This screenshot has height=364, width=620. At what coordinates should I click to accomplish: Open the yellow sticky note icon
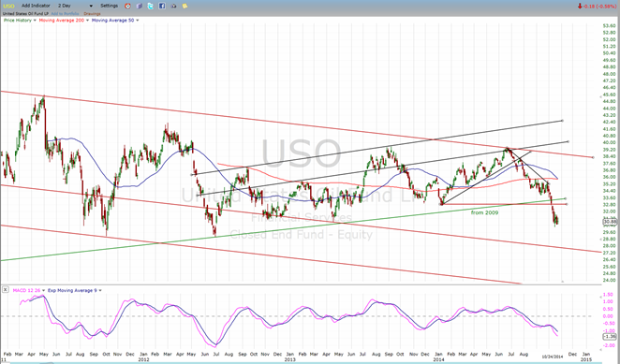click(x=185, y=6)
